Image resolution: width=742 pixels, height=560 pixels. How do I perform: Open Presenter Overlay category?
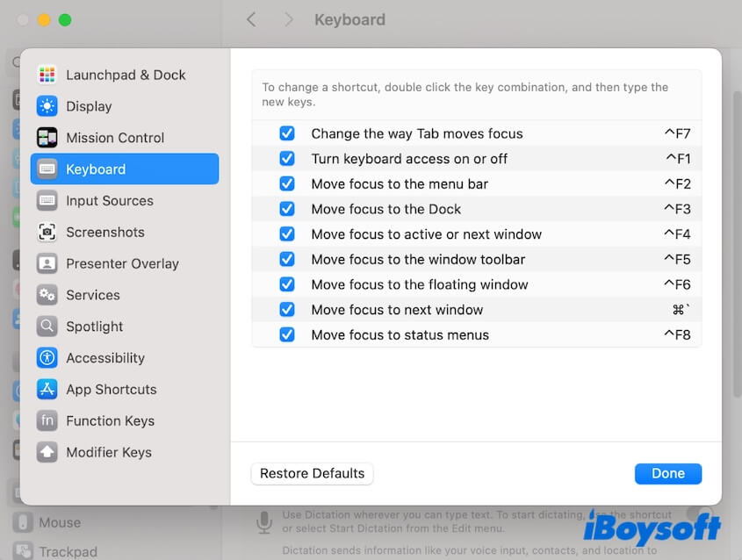click(125, 263)
